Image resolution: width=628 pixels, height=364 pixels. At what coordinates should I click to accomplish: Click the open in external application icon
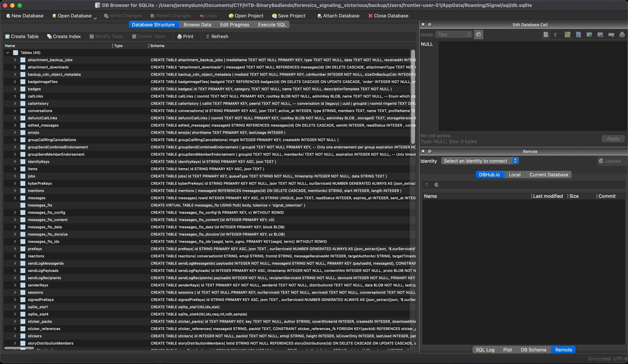pyautogui.click(x=589, y=35)
